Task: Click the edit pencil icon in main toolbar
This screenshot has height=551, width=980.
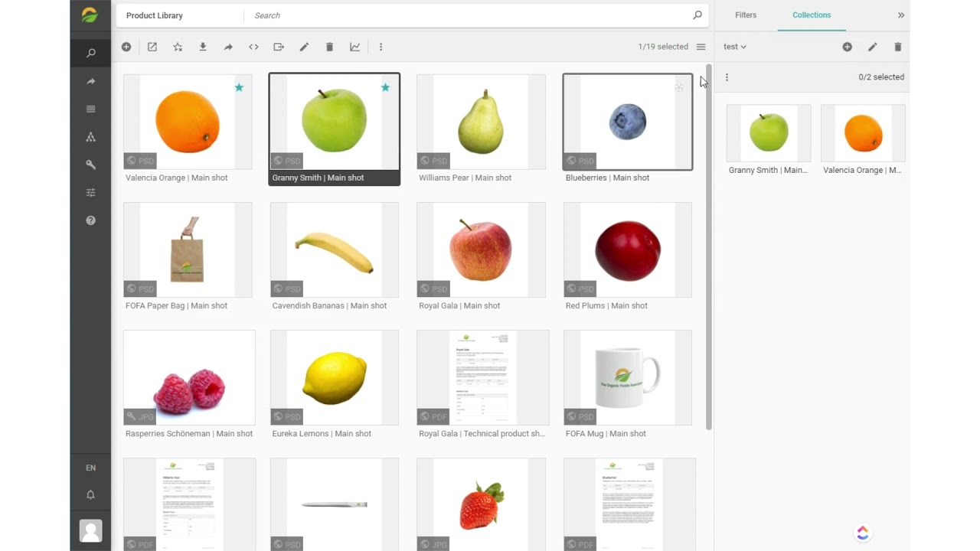Action: 304,47
